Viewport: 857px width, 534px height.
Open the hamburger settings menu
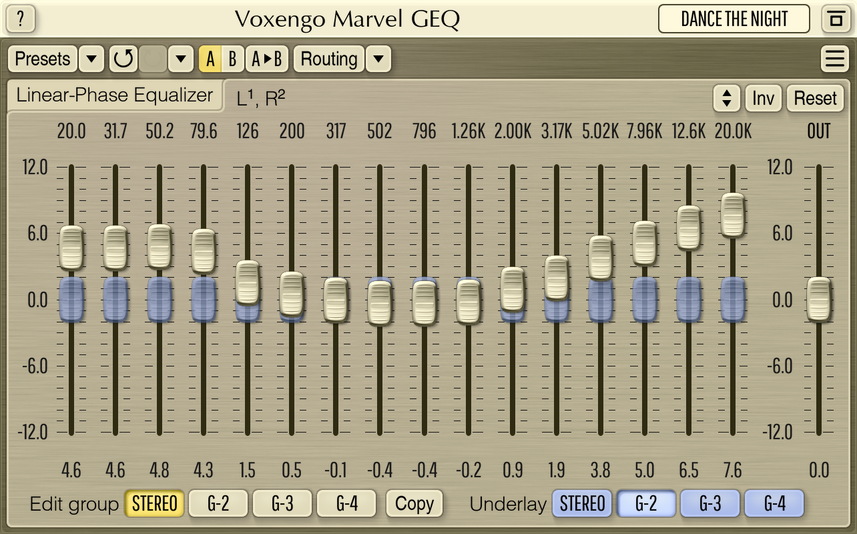pos(834,59)
